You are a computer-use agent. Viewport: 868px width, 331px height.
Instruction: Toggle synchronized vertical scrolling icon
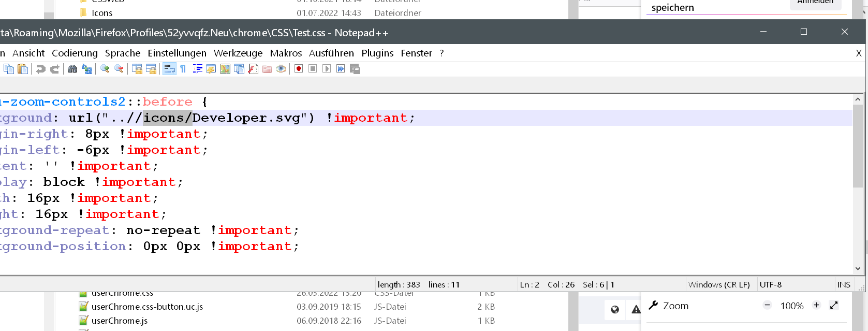(137, 69)
